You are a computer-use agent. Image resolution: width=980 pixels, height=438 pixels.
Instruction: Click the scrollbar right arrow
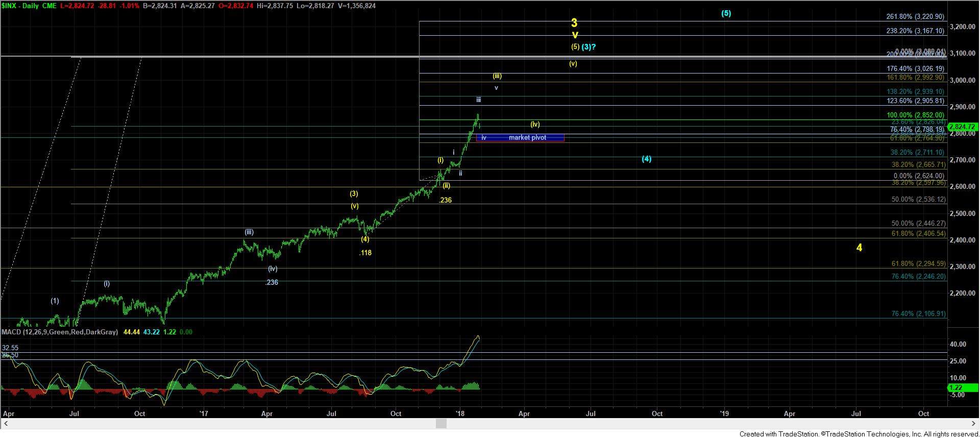tap(975, 424)
